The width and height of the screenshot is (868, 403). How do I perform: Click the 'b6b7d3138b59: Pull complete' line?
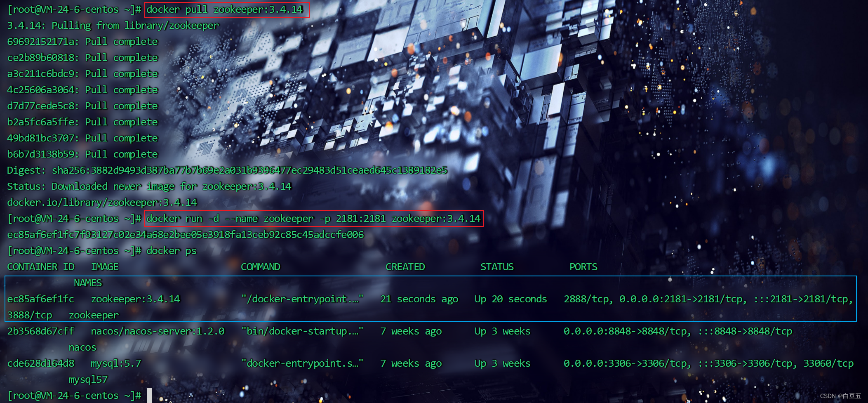[82, 154]
